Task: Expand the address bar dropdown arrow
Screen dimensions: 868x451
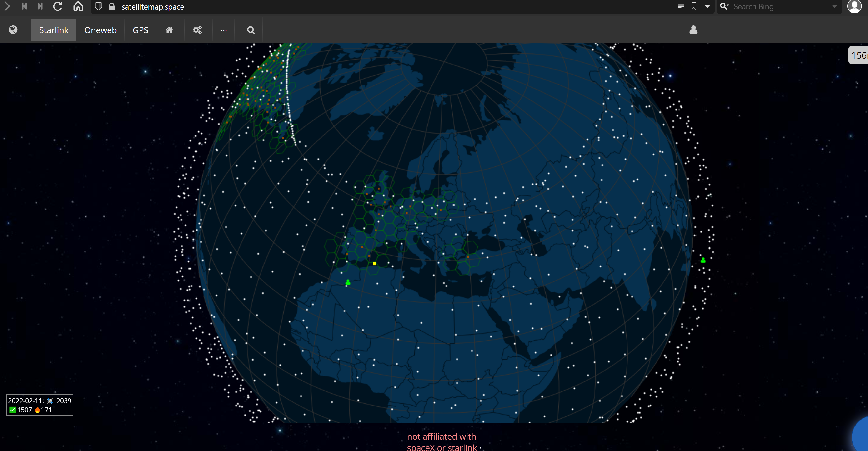Action: pyautogui.click(x=707, y=6)
